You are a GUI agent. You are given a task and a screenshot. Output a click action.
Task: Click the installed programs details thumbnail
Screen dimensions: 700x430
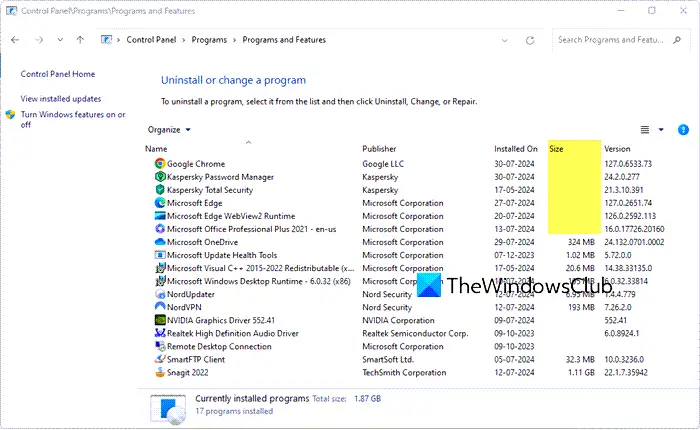click(168, 409)
